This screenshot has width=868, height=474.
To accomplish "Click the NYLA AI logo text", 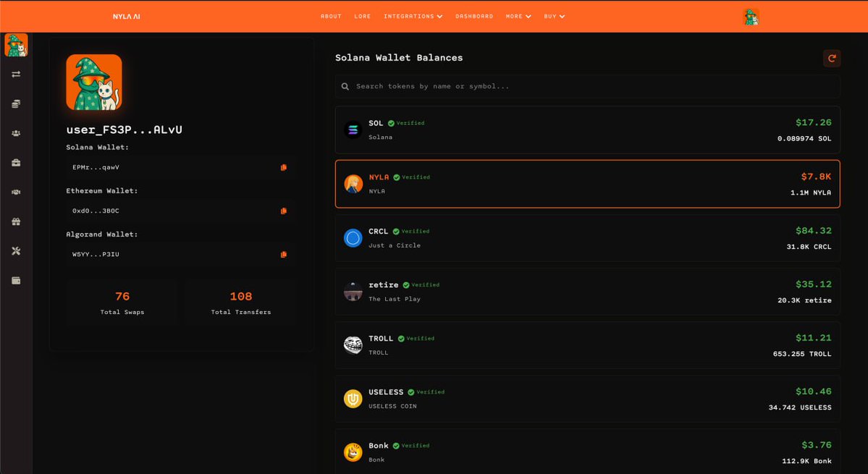I will tap(126, 17).
